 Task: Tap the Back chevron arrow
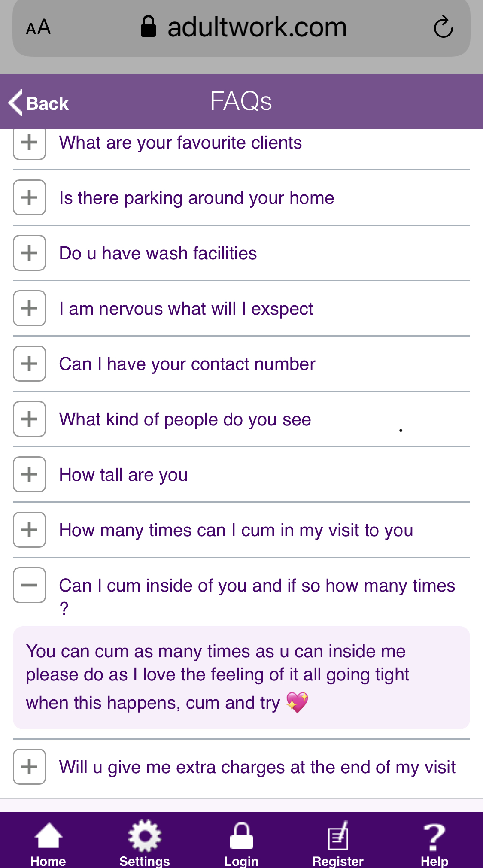click(x=16, y=103)
